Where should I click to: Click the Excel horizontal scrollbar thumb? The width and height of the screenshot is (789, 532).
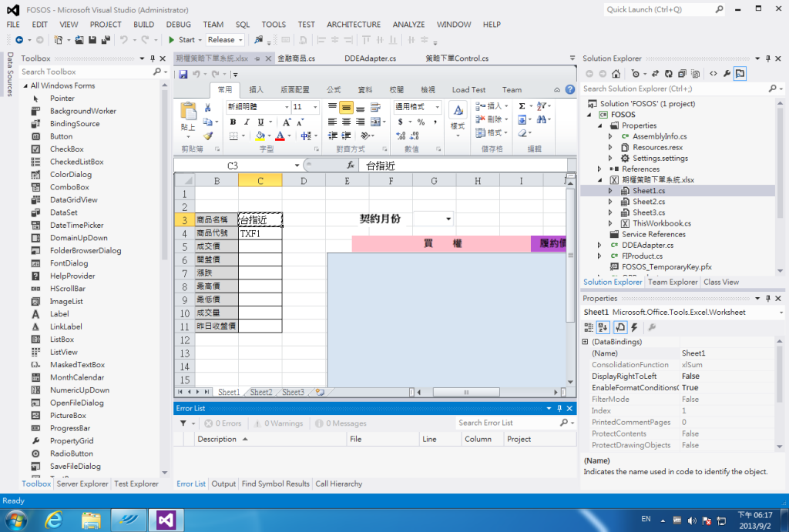[x=466, y=392]
